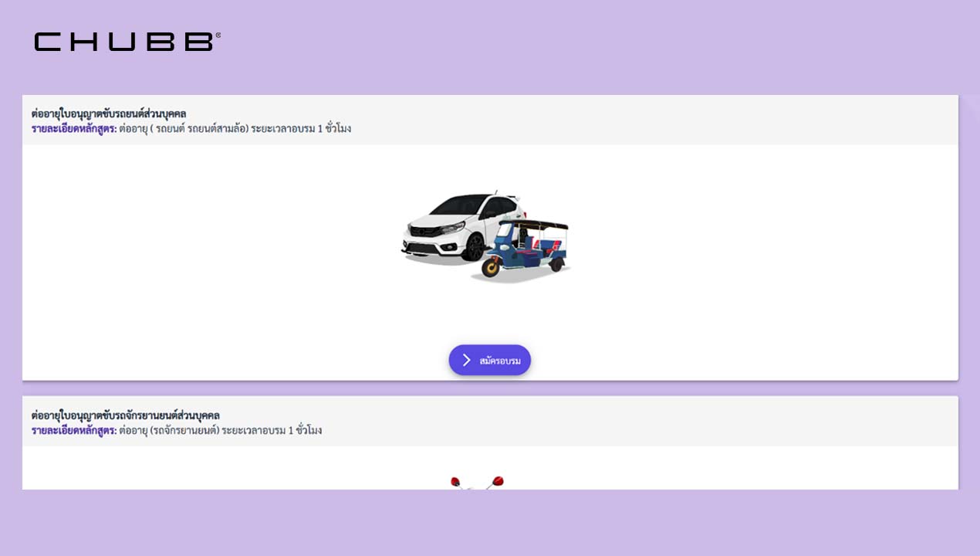Click the CHUBB logo

123,42
